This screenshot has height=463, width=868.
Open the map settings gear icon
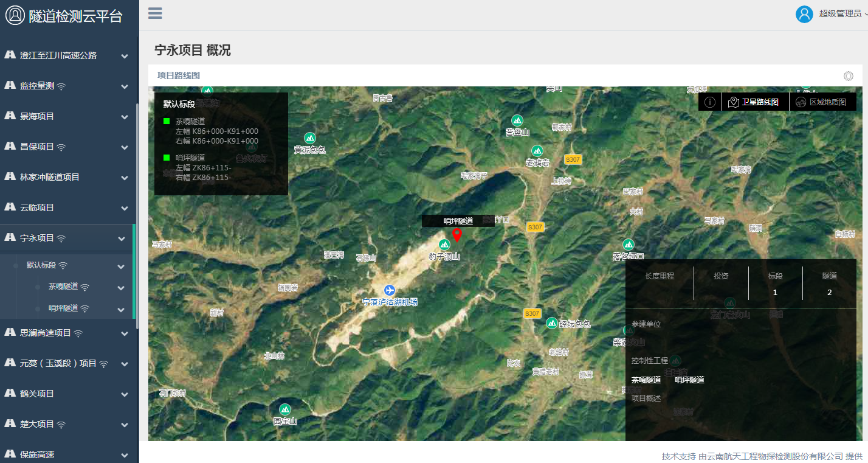[849, 76]
